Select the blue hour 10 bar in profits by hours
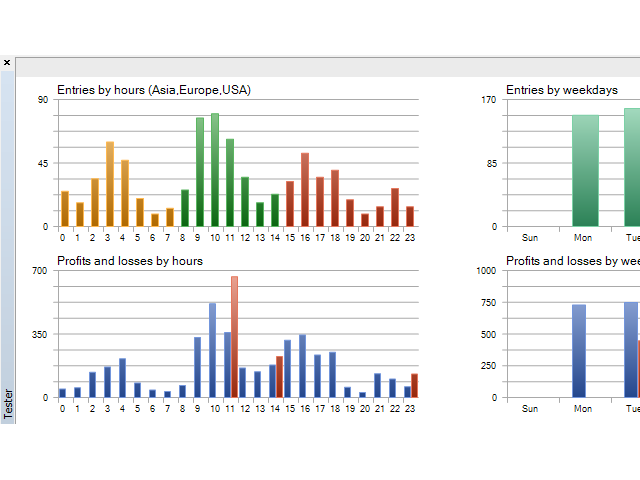Screen dimensions: 640x480 point(212,350)
